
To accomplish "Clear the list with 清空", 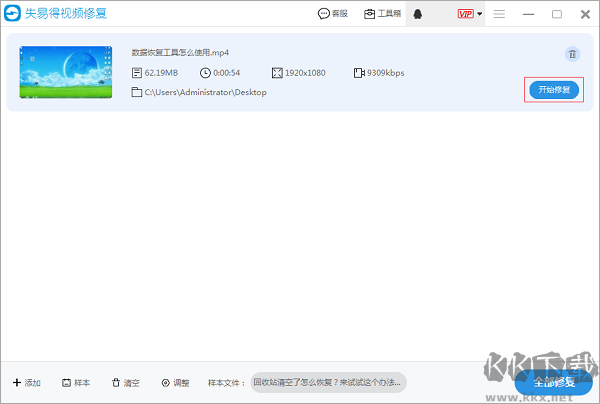I will coord(126,383).
